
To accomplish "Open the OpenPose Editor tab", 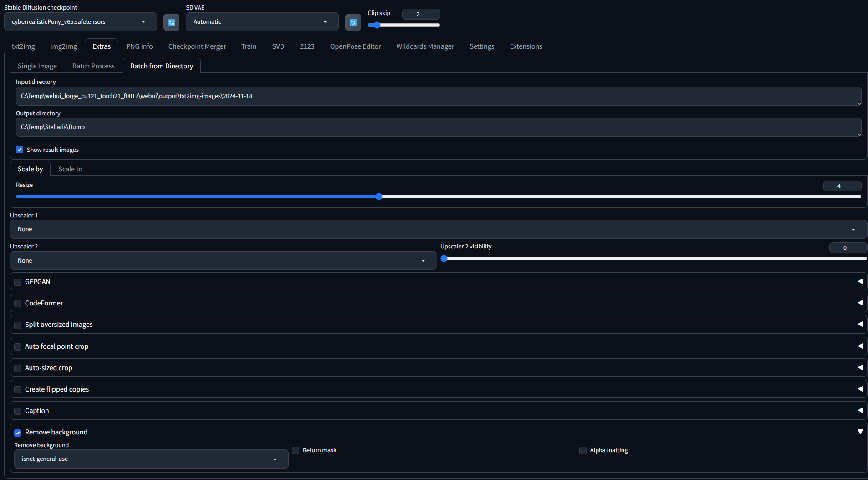I will click(356, 46).
